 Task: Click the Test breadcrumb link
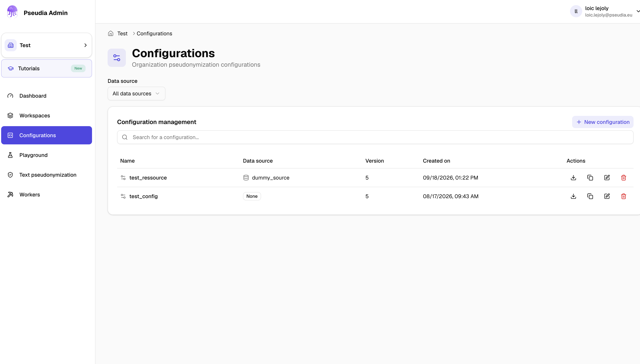tap(122, 33)
